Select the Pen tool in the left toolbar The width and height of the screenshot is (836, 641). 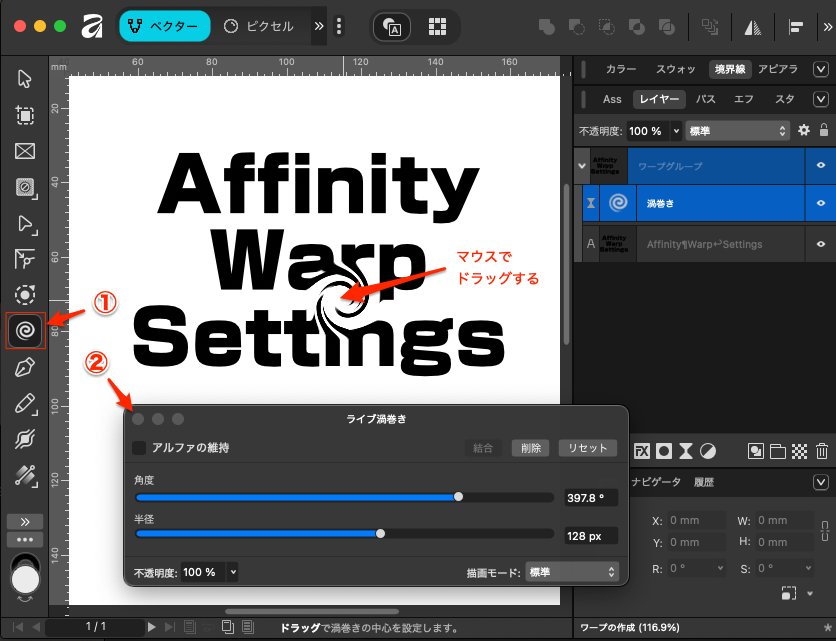click(x=25, y=367)
